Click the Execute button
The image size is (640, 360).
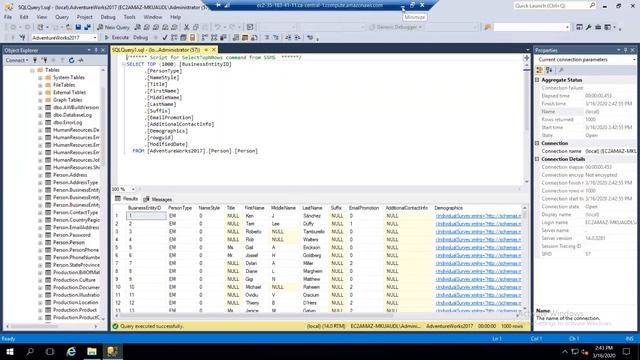(117, 38)
